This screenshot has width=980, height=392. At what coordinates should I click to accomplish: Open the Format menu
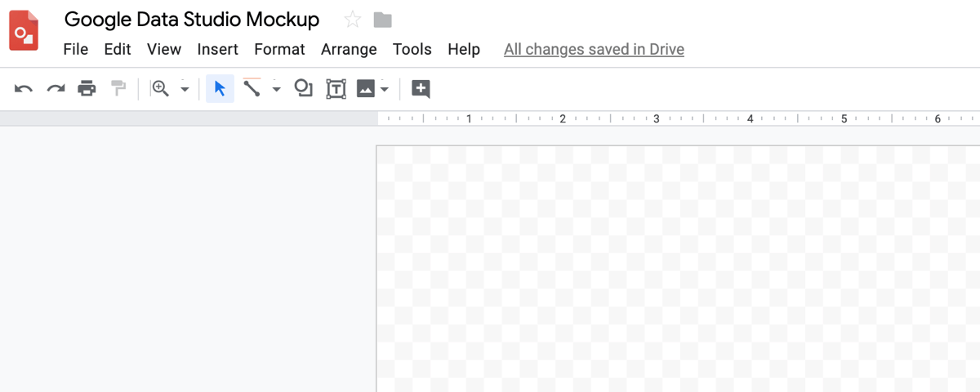coord(279,49)
